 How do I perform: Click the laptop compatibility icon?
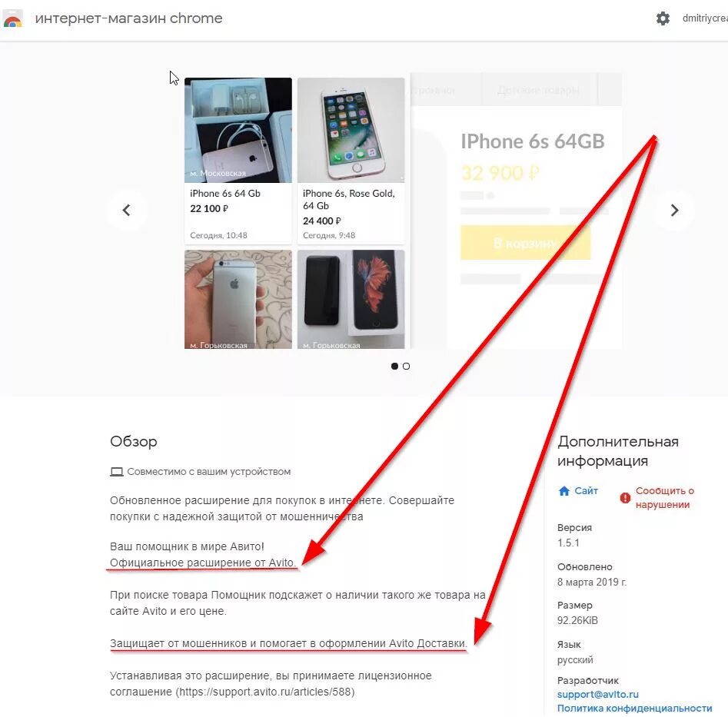[117, 472]
